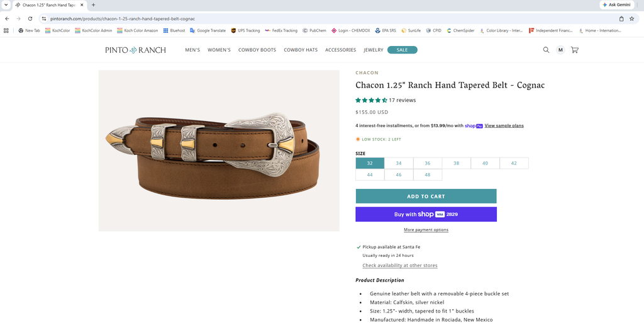Click the SALE navigation pill

click(x=402, y=50)
